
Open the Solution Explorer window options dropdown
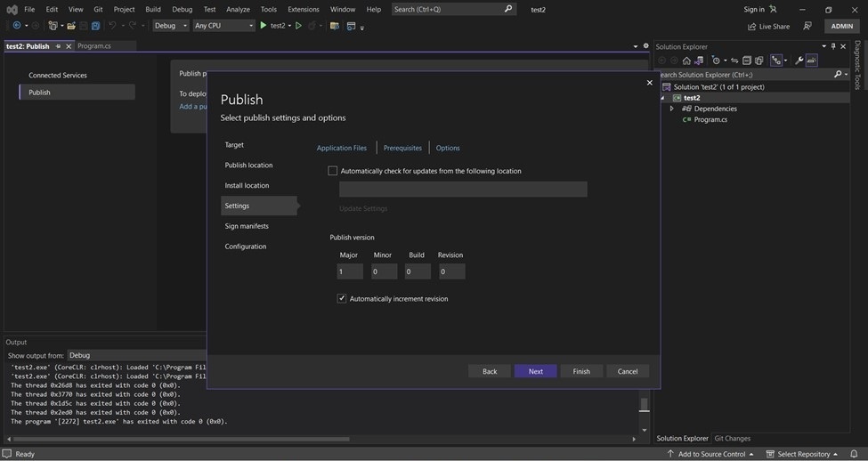(x=823, y=46)
